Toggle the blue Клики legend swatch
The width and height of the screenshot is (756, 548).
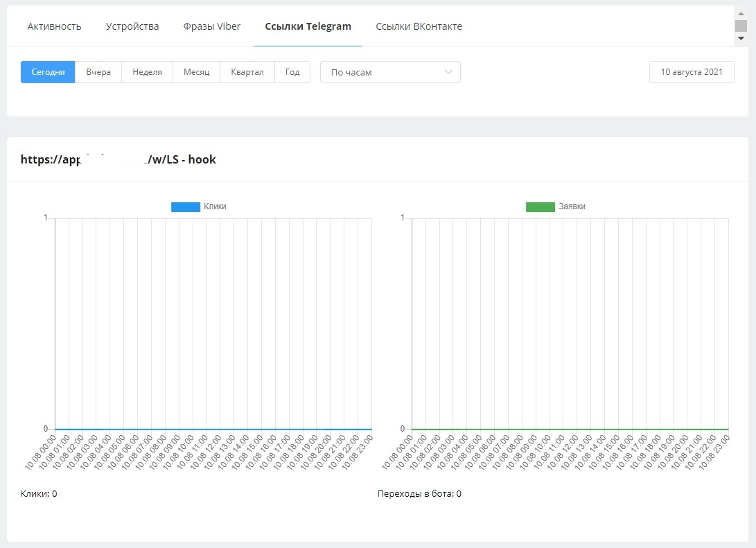coord(185,206)
